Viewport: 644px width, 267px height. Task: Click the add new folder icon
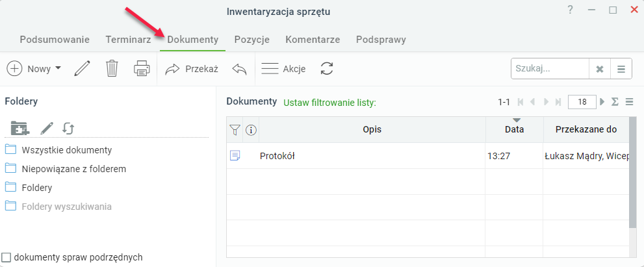[20, 128]
